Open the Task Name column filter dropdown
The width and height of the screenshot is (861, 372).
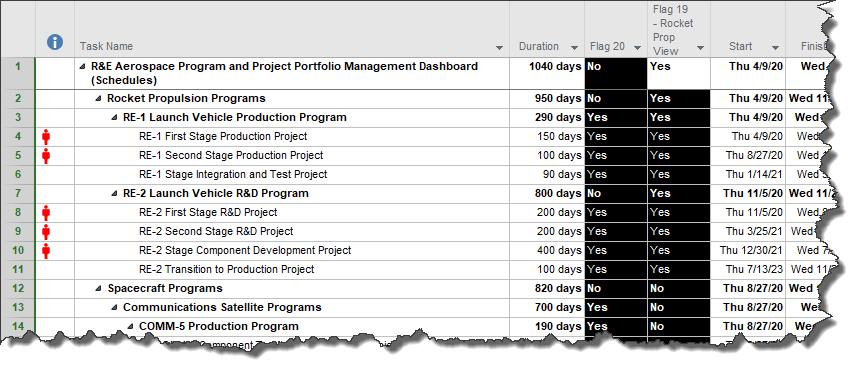click(500, 48)
